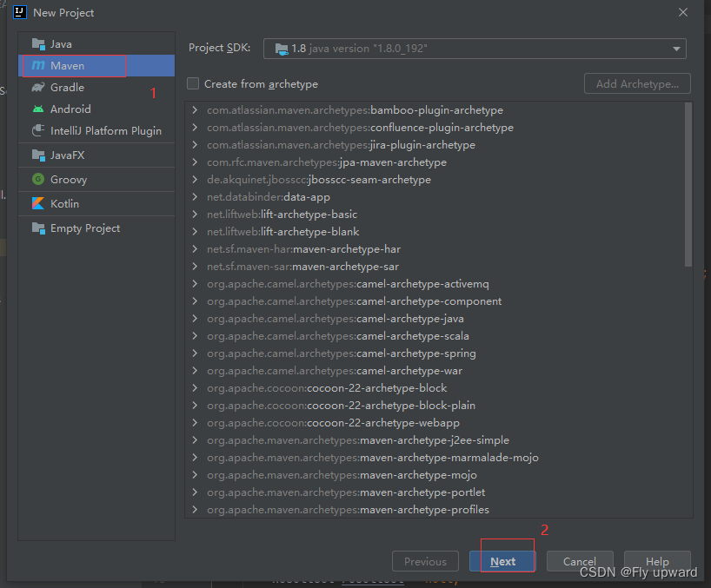Image resolution: width=711 pixels, height=588 pixels.
Task: Select maven-archetype-marmalade-mojo row
Action: 435,458
